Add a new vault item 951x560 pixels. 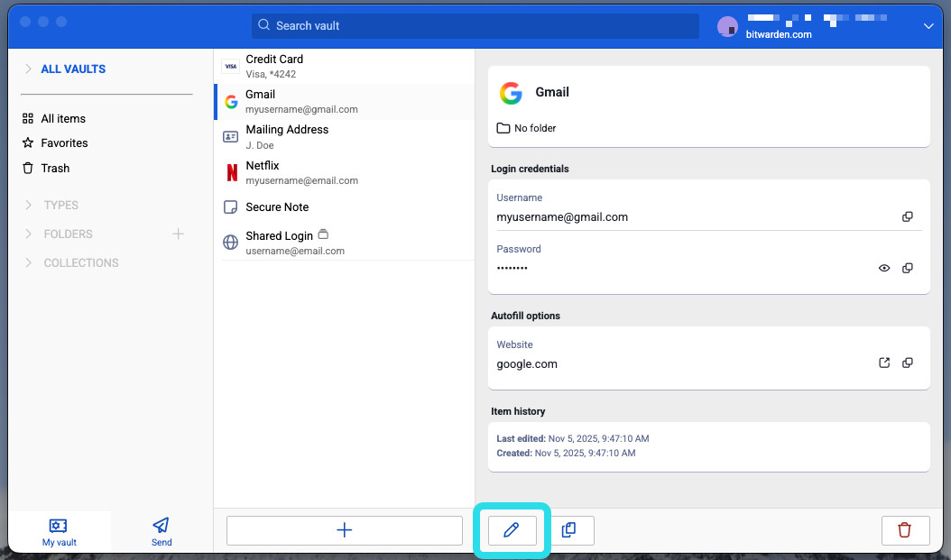(344, 530)
